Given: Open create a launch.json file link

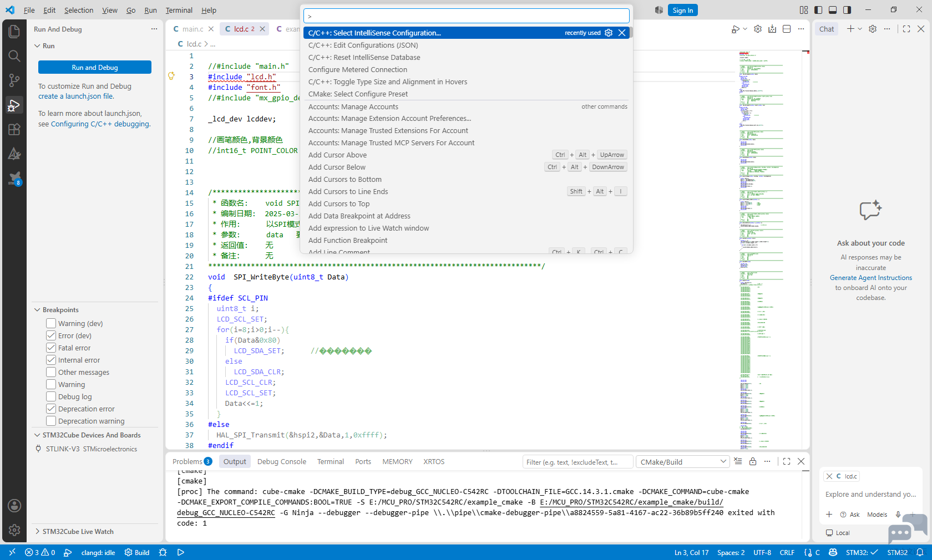Looking at the screenshot, I should tap(76, 96).
